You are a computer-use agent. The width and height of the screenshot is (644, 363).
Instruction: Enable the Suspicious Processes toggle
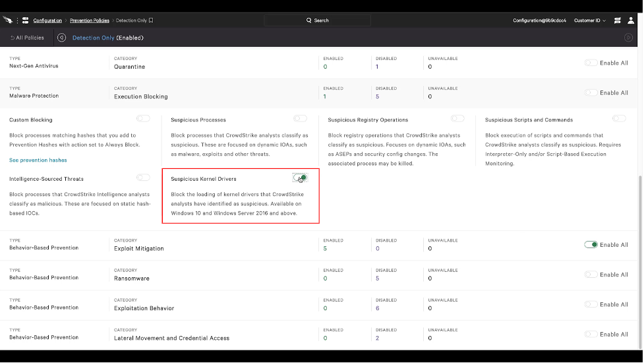pos(300,119)
